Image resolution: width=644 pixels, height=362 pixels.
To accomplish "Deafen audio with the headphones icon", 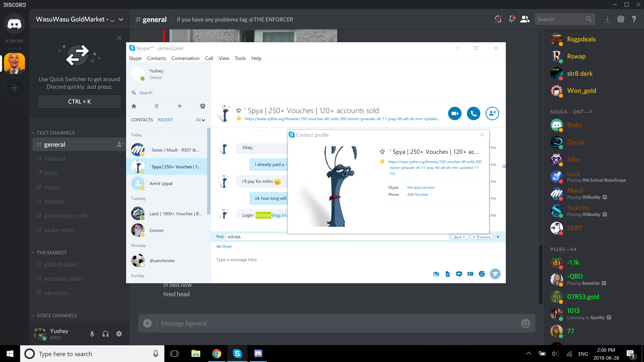I will [105, 334].
